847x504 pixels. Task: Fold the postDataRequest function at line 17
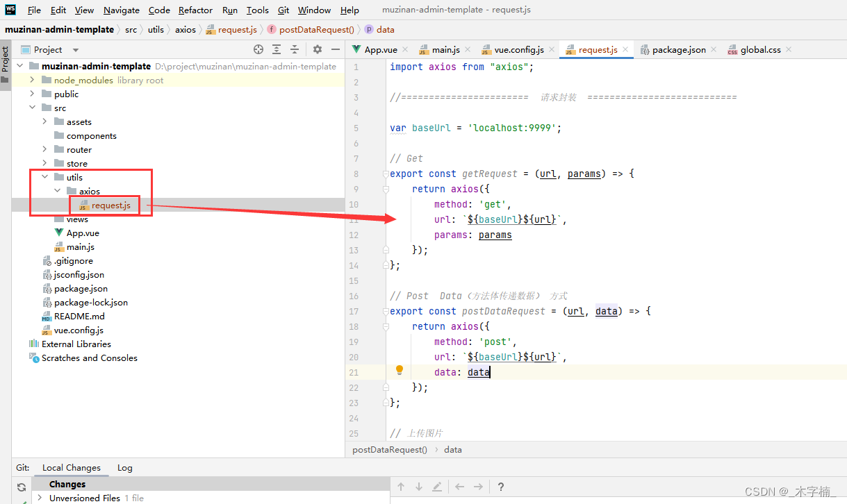coord(386,311)
